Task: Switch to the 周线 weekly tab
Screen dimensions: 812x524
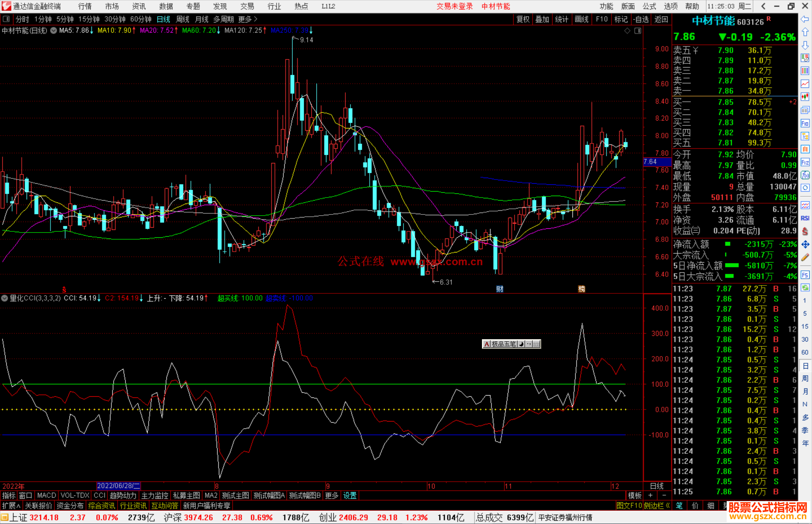Action: click(x=183, y=19)
